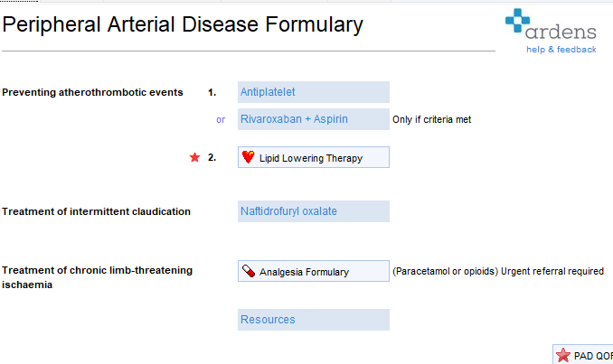Open the Resources section
The height and width of the screenshot is (364, 613).
pyautogui.click(x=313, y=320)
